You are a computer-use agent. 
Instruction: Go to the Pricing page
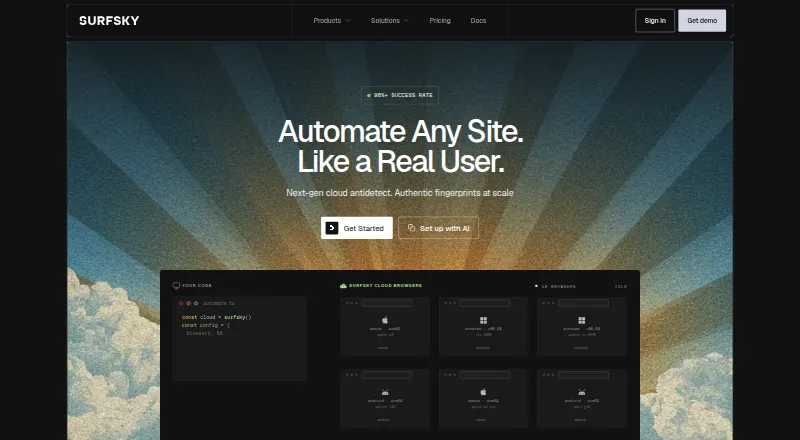point(440,20)
